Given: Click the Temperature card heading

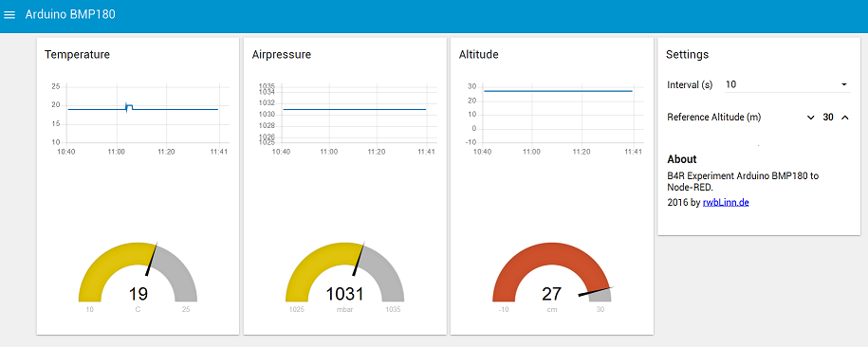Looking at the screenshot, I should coord(77,55).
